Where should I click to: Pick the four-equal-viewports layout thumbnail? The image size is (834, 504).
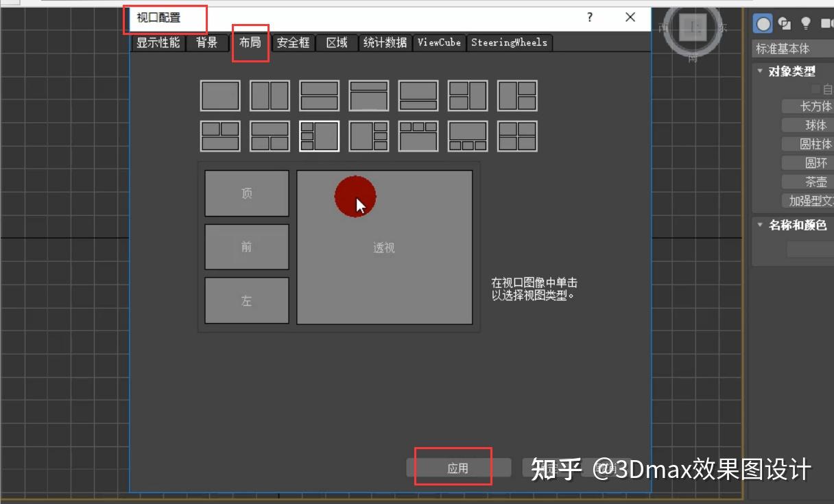[x=519, y=135]
